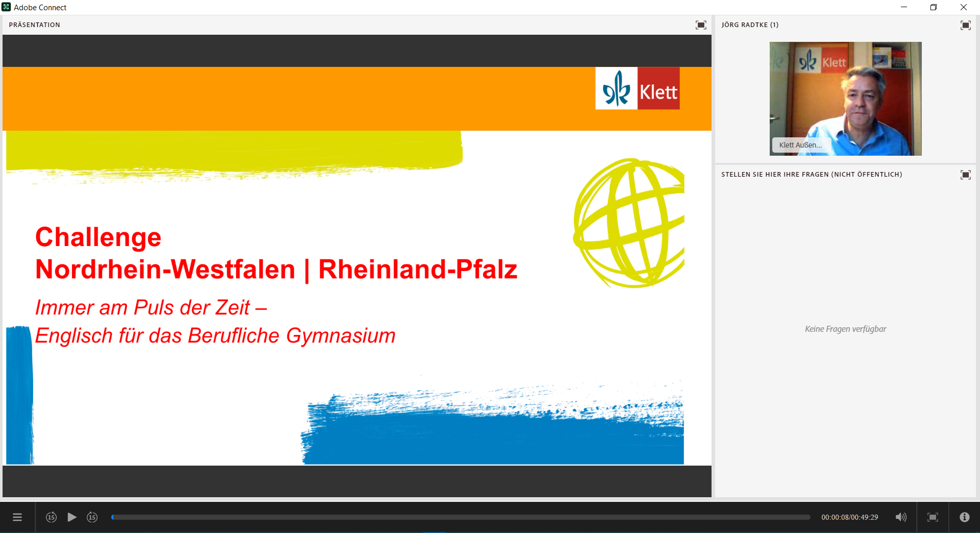The height and width of the screenshot is (533, 980).
Task: Click the Adobe Connect app icon in title bar
Action: click(x=6, y=7)
